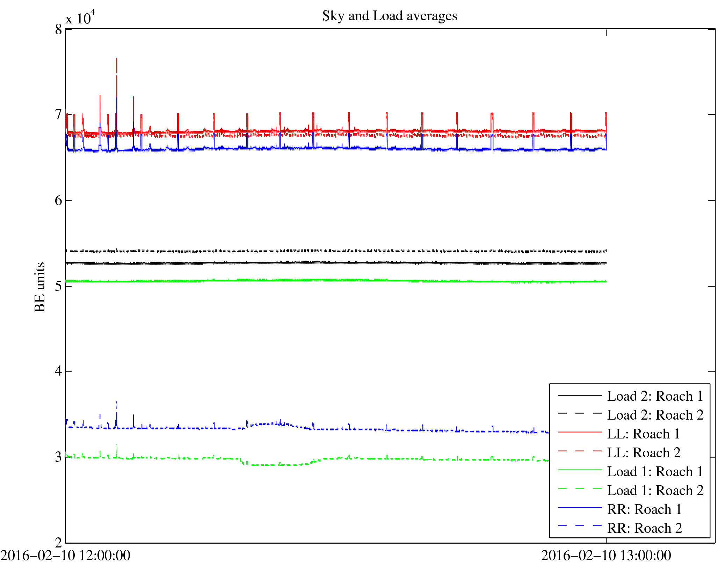Select legend entry 'RR: Roach 1'
Image resolution: width=725 pixels, height=588 pixels.
[644, 509]
